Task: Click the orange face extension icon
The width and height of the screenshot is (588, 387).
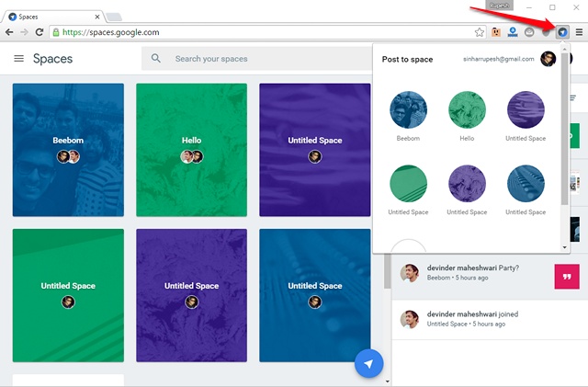Action: coord(496,32)
